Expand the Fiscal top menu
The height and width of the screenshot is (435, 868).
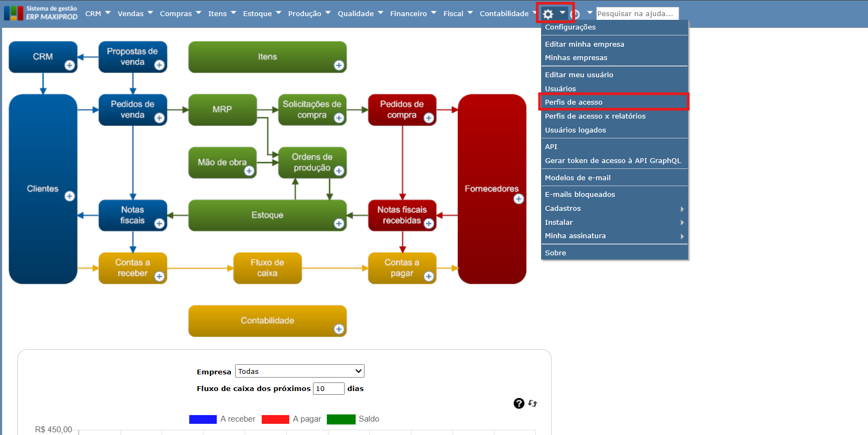point(458,13)
